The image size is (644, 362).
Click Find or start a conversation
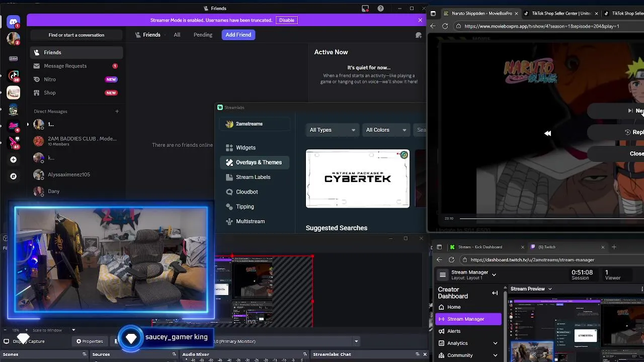click(76, 35)
